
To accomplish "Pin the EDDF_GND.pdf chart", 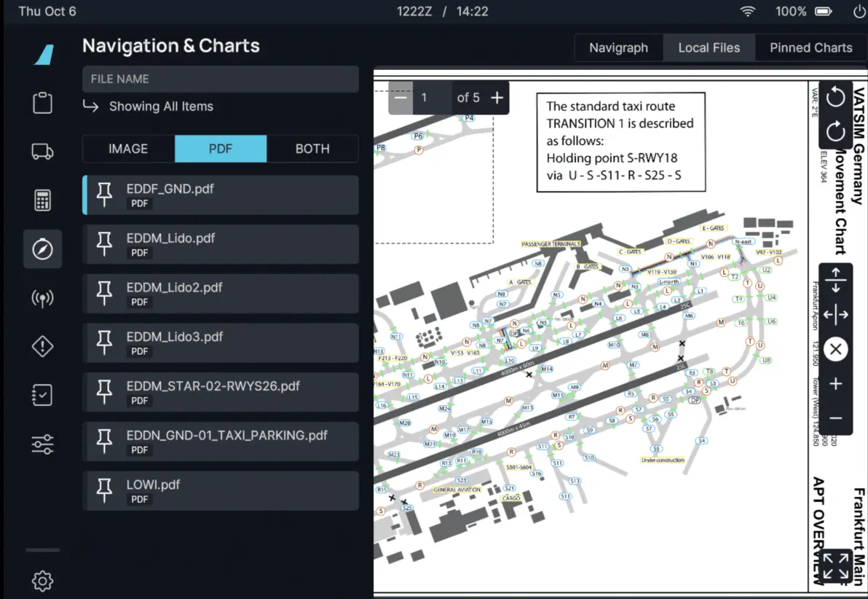I will [x=104, y=195].
